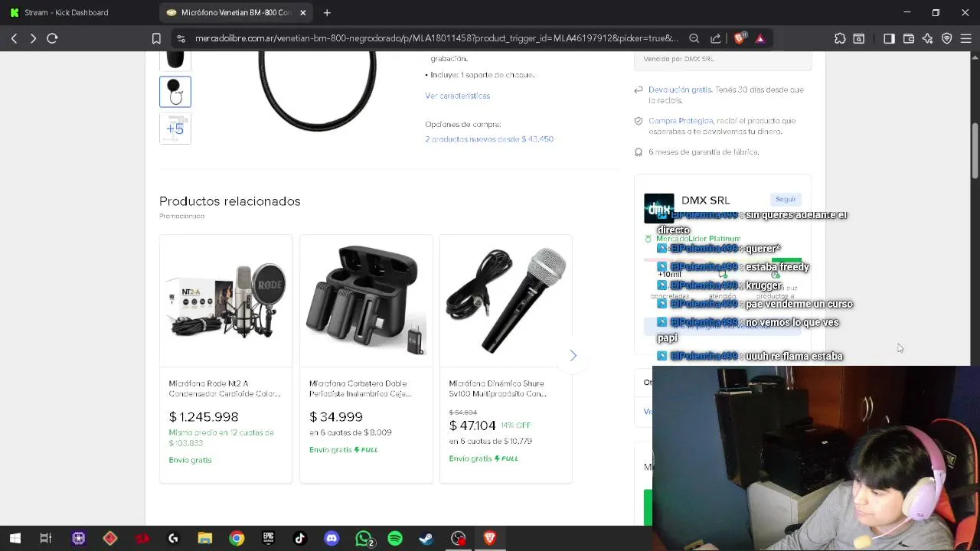
Task: Reload the Mercado Libre page
Action: [52, 38]
